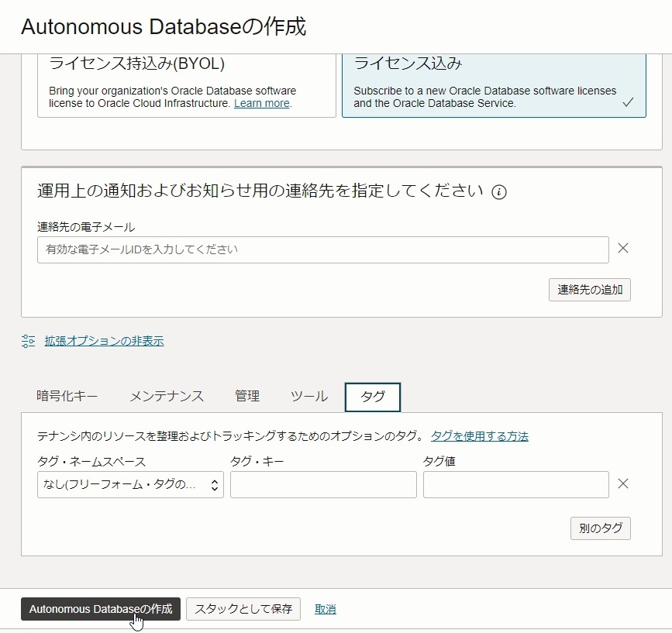Image resolution: width=672 pixels, height=633 pixels.
Task: Click the sliders icon for advanced options
Action: point(28,341)
